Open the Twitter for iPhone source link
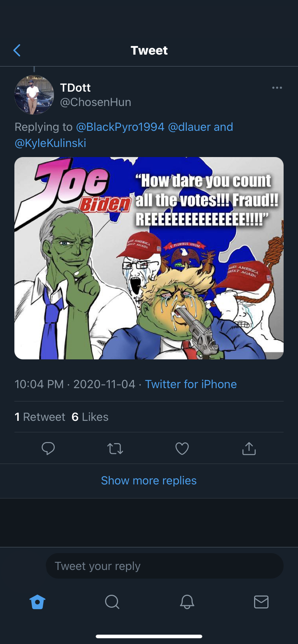The width and height of the screenshot is (298, 644). (x=190, y=384)
